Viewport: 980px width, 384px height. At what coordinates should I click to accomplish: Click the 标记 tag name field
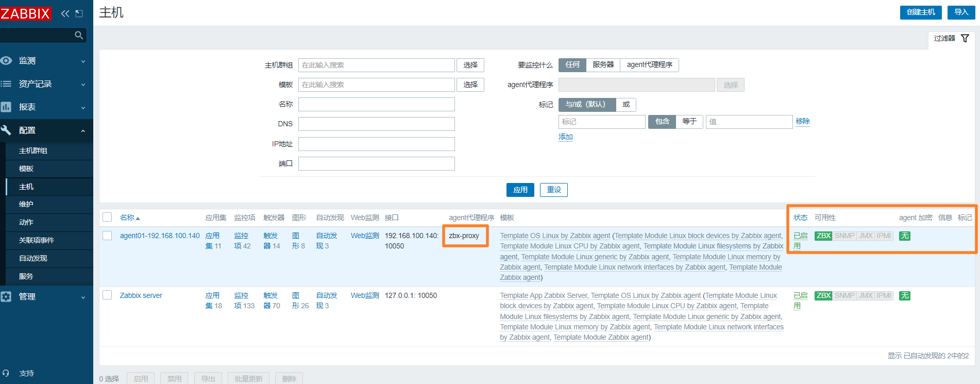click(x=602, y=122)
